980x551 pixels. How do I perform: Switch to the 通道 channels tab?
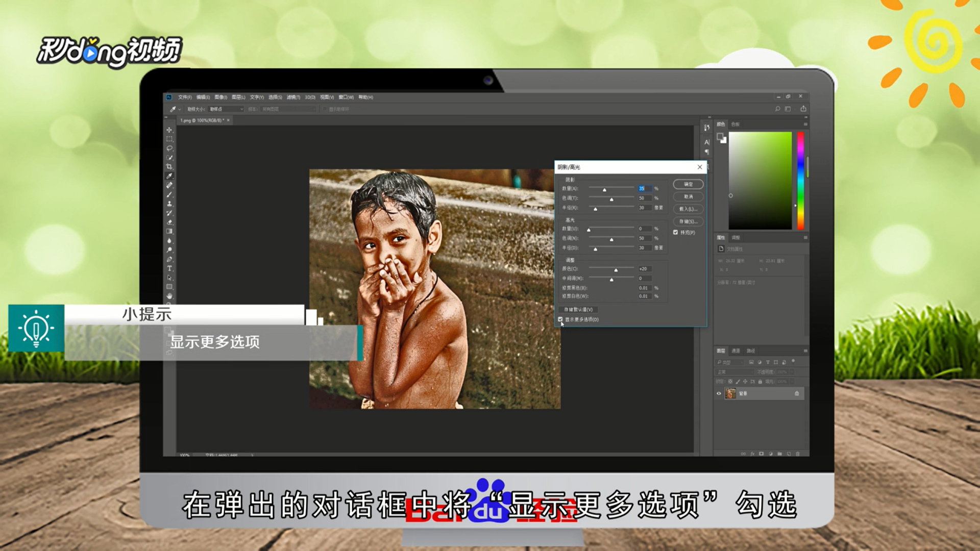tap(736, 351)
